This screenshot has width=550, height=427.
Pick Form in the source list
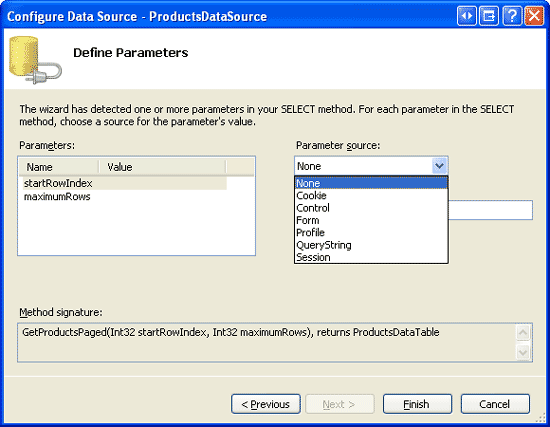tap(371, 220)
